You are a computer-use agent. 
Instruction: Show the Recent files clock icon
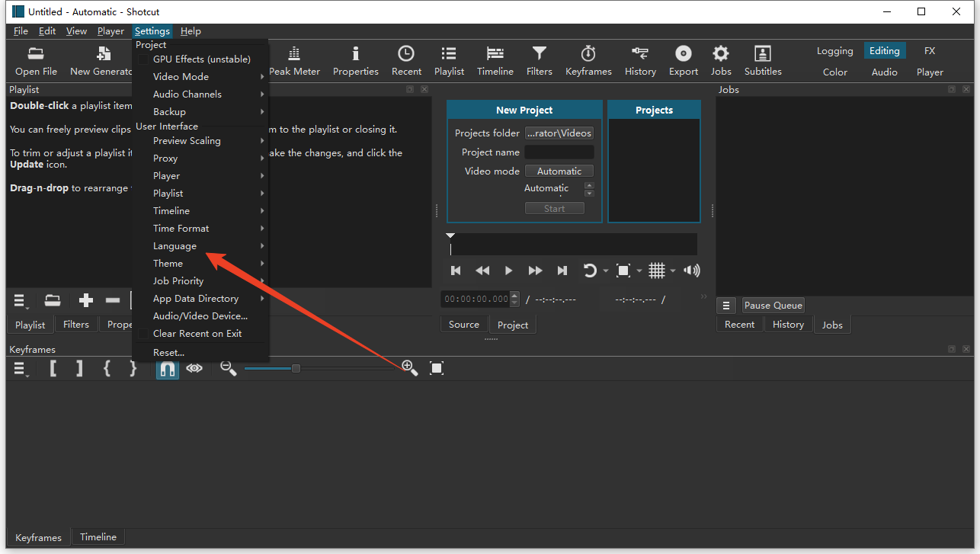406,61
